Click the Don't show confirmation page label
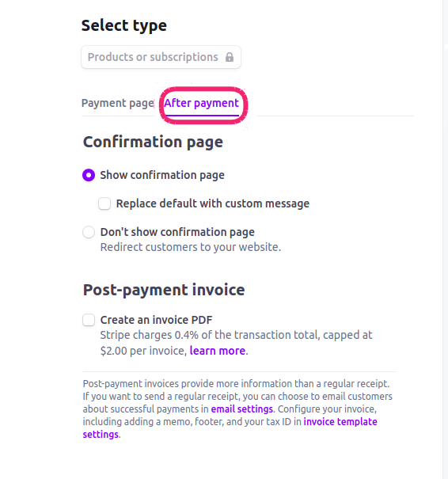The image size is (448, 479). tap(177, 232)
